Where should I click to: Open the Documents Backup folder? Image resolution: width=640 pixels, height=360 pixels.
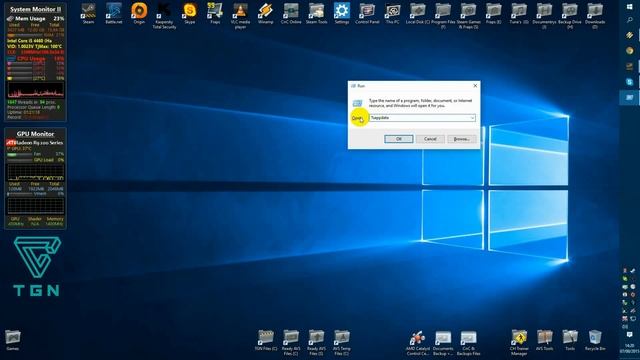point(443,342)
